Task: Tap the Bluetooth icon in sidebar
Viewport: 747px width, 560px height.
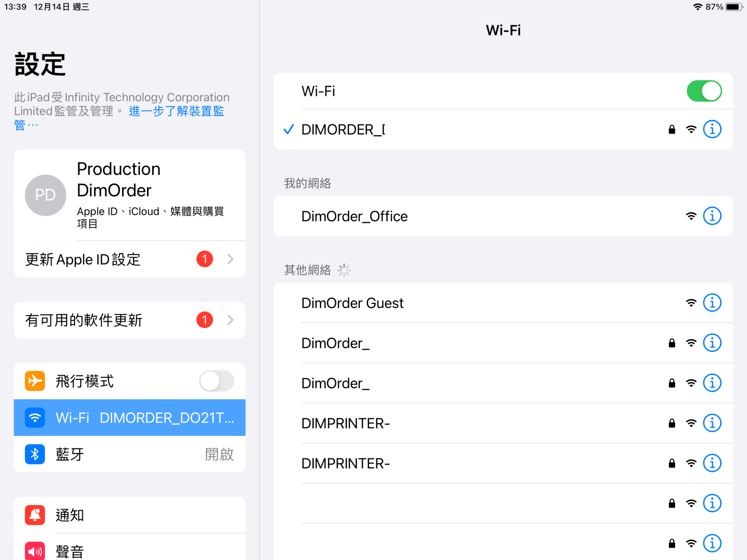Action: 35,454
